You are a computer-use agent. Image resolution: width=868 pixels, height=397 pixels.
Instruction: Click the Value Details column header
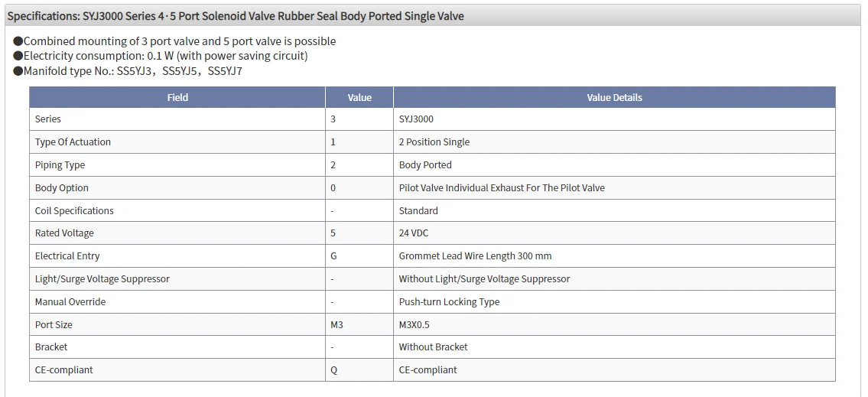614,97
